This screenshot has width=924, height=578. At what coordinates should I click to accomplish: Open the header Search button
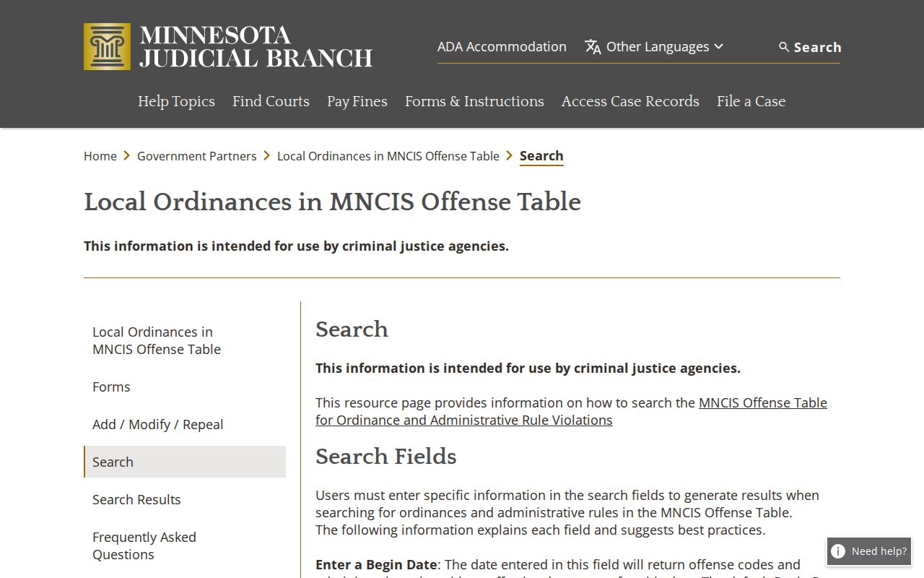(810, 47)
